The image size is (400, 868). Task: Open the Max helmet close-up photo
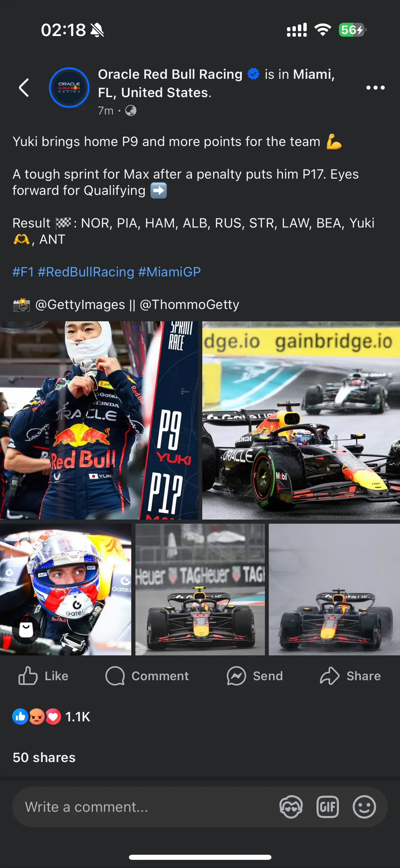(x=65, y=589)
